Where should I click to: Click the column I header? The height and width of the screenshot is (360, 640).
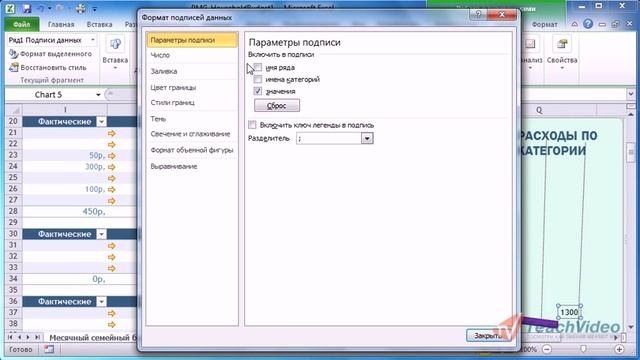pos(65,110)
